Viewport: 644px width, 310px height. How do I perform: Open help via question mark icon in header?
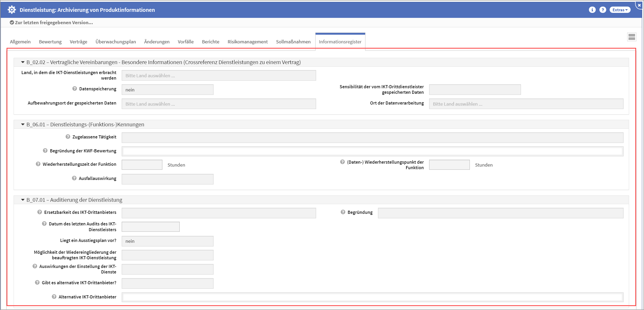[603, 10]
